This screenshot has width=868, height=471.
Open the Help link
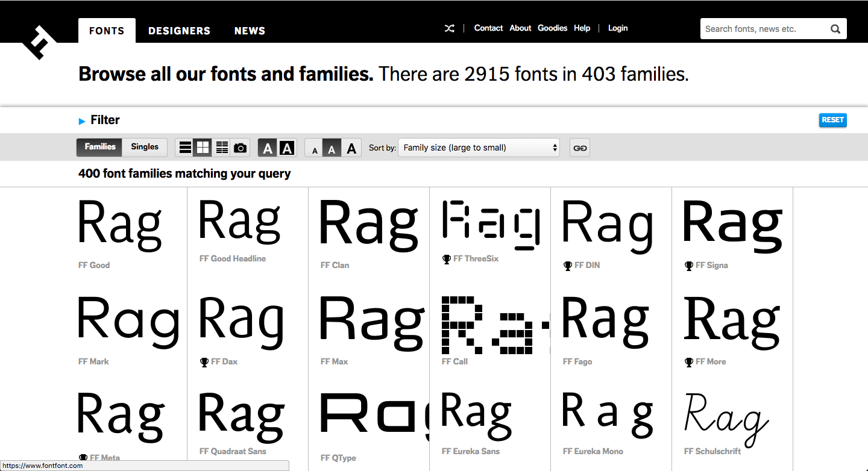(x=582, y=28)
